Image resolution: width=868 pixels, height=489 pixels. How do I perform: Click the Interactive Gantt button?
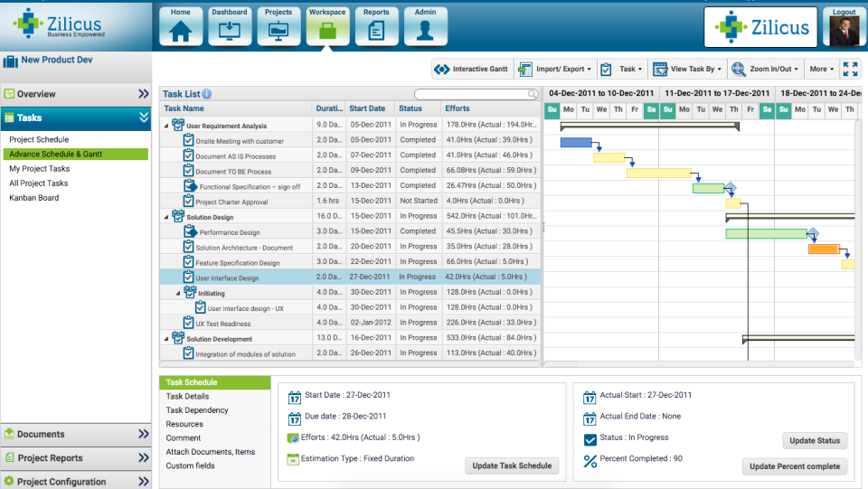point(471,69)
